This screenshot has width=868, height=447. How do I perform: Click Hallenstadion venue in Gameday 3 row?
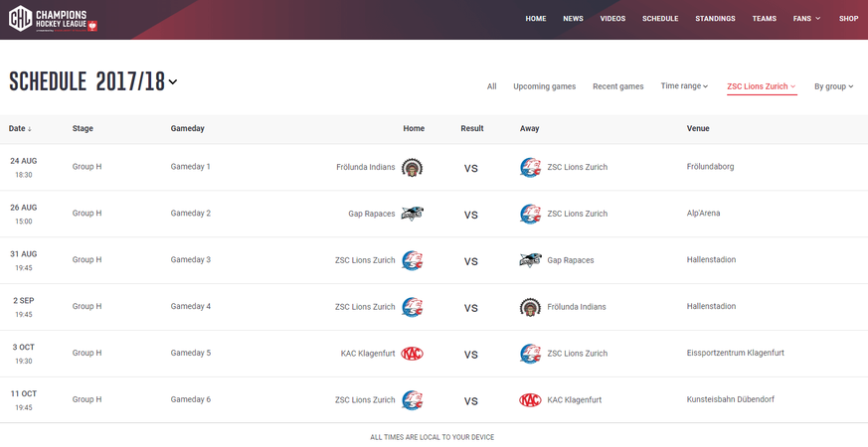711,259
